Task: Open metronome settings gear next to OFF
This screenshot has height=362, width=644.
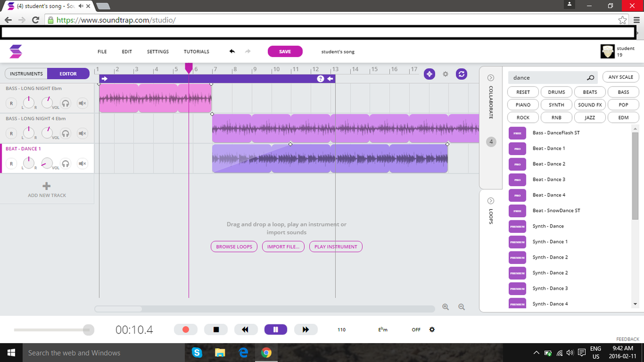Action: point(432,329)
